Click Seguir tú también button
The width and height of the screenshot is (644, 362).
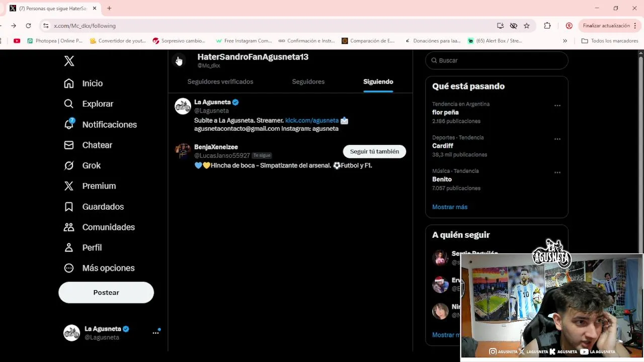[x=374, y=151]
